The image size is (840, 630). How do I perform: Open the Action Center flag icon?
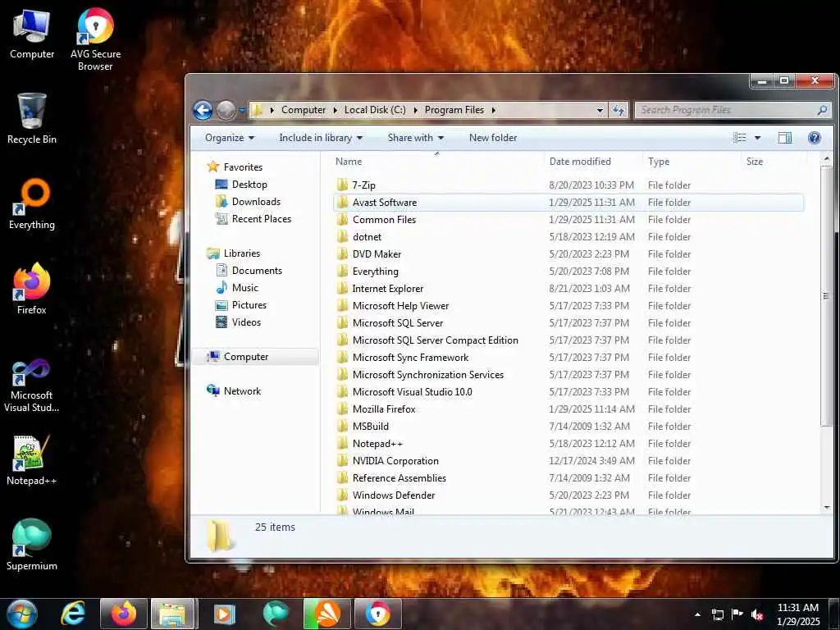point(737,614)
